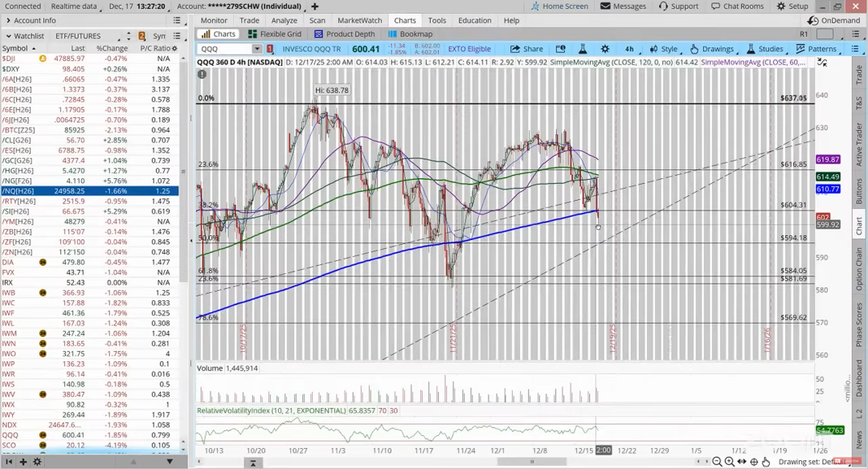Click the chart horizontal scrollbar thumb
The width and height of the screenshot is (868, 469).
[x=533, y=461]
